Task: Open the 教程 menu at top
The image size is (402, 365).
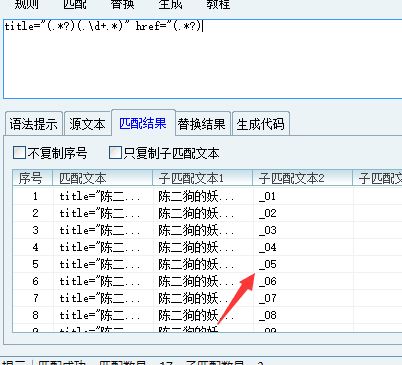Action: coord(218,4)
